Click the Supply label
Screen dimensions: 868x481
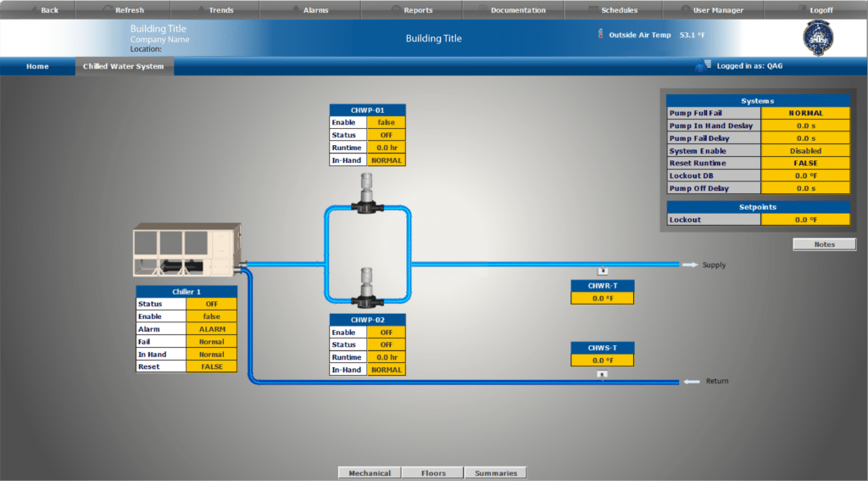point(714,265)
